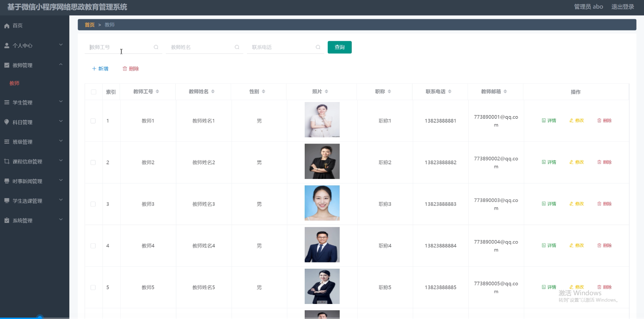This screenshot has height=319, width=644.
Task: Click the clipboard icon beside 系统管理
Action: point(7,220)
